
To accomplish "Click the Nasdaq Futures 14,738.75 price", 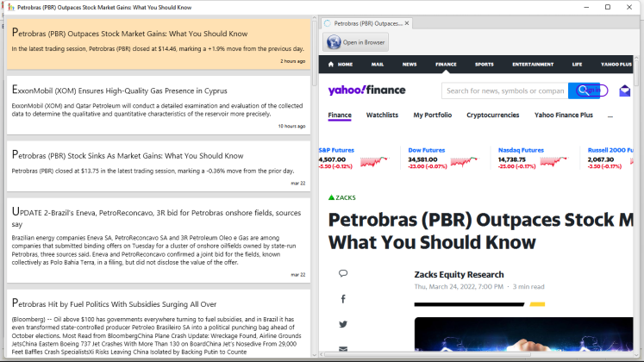I will (512, 159).
